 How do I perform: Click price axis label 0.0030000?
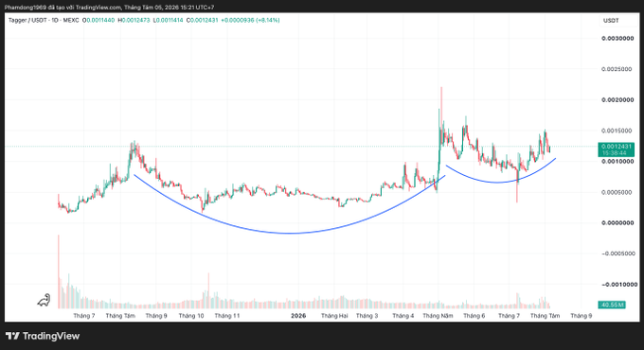pos(617,38)
